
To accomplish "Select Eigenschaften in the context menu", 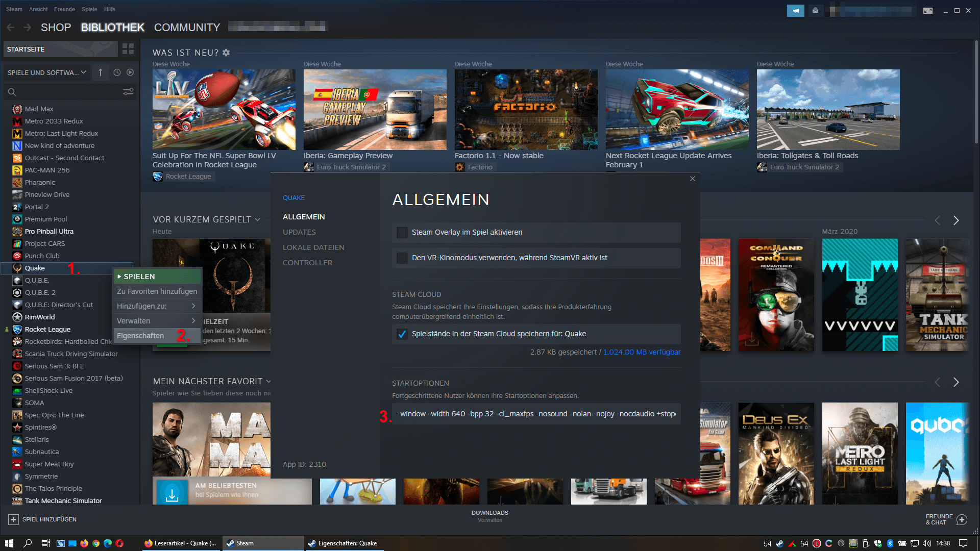I will click(x=140, y=336).
